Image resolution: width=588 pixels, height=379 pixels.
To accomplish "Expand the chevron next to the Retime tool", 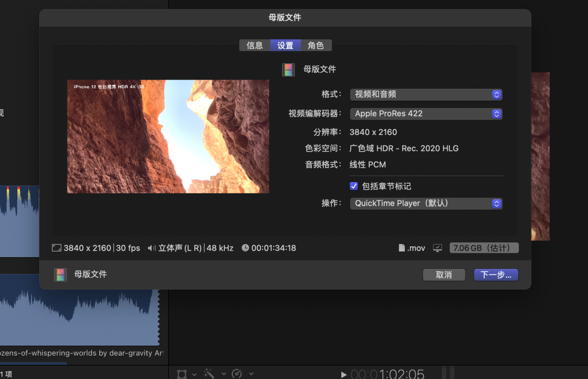I will (x=251, y=375).
